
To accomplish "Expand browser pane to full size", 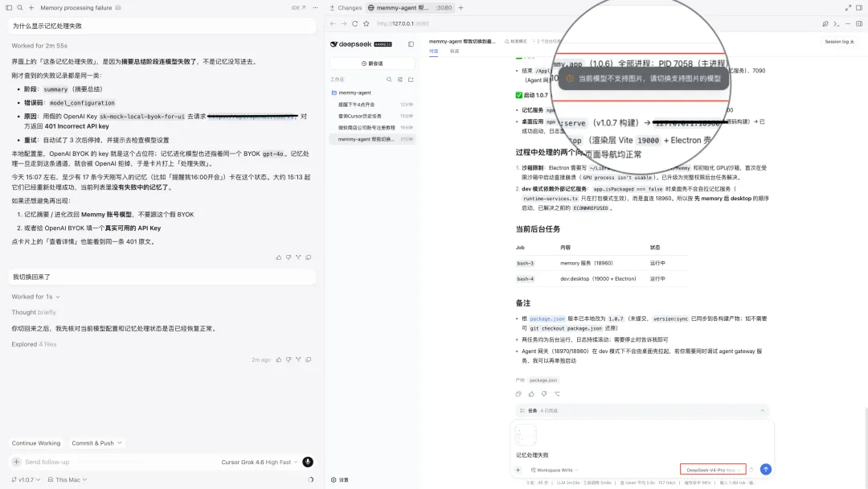I will click(x=848, y=8).
